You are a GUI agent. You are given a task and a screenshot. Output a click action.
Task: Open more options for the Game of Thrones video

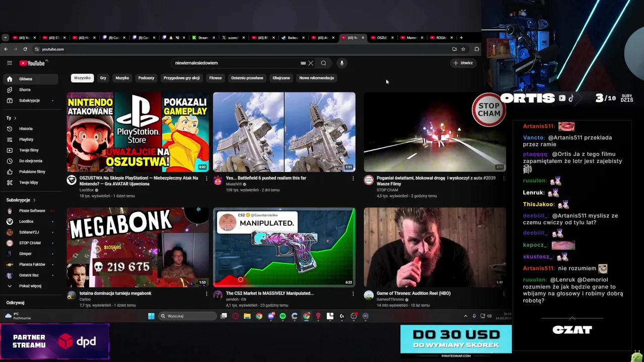(x=503, y=294)
